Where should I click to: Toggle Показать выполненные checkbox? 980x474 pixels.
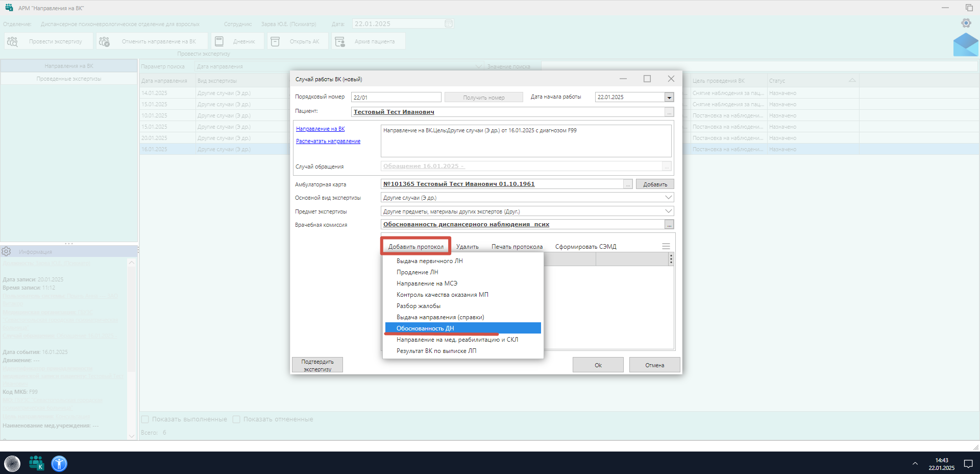click(145, 419)
